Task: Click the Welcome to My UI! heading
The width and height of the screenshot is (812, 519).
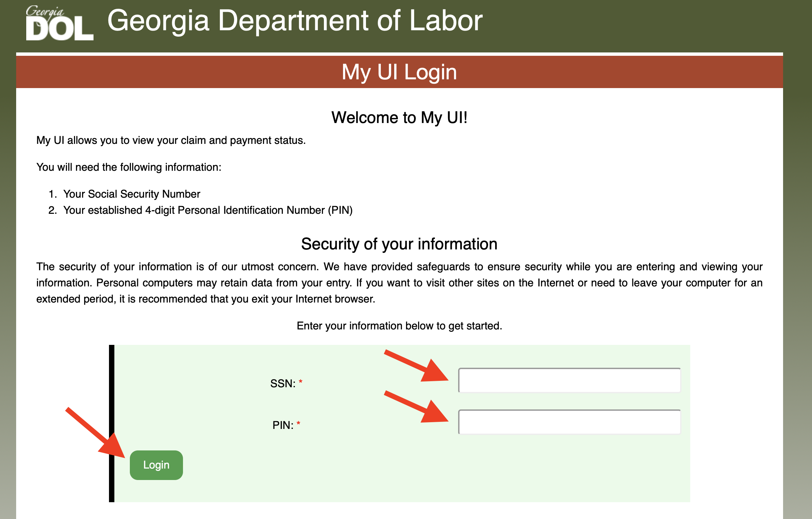Action: [x=399, y=118]
